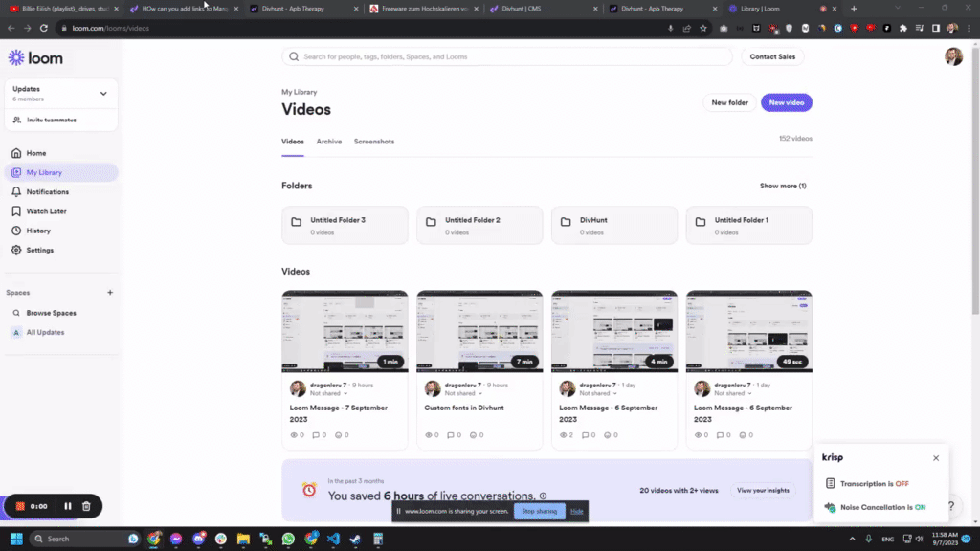
Task: Reload the page in the browser
Action: pyautogui.click(x=44, y=28)
